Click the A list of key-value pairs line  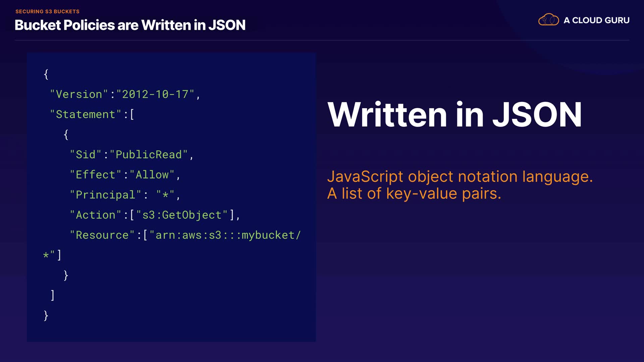pos(414,193)
